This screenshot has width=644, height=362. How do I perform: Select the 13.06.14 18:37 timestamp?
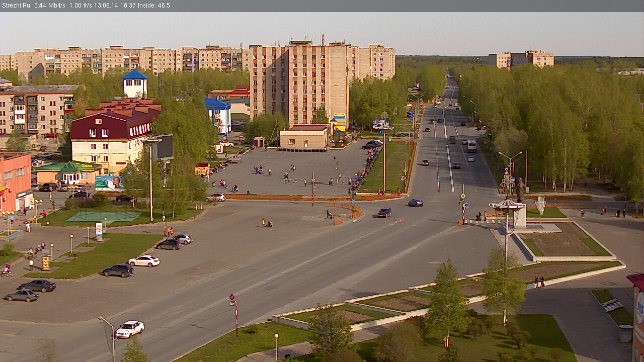click(115, 6)
